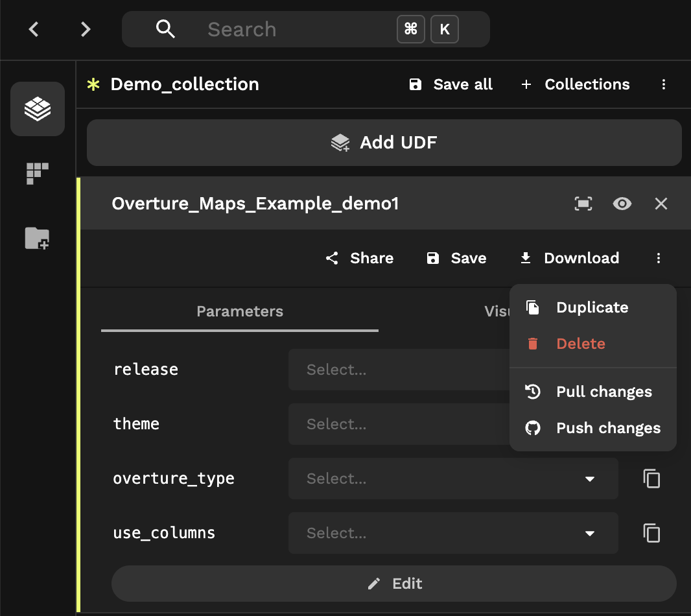This screenshot has height=616, width=691.
Task: Click the Edit button with pencil
Action: 393,584
